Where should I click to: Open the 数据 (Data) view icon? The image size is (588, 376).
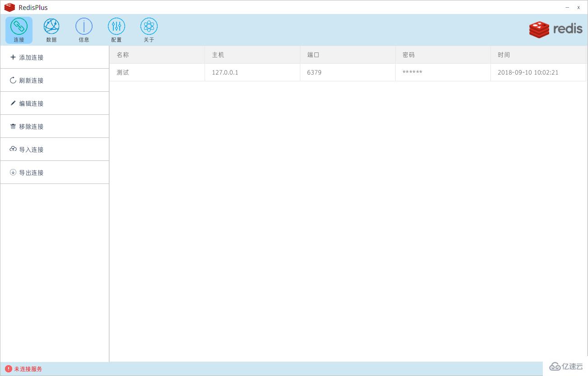(51, 29)
